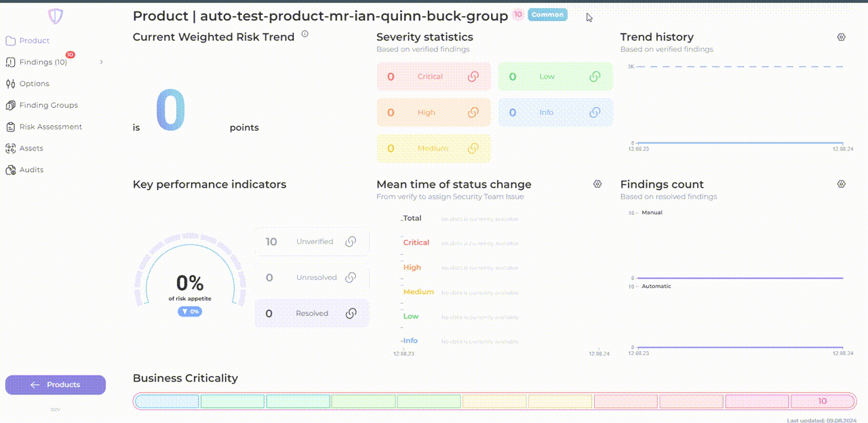The height and width of the screenshot is (423, 868).
Task: Click the Critical severity link icon
Action: pyautogui.click(x=473, y=77)
